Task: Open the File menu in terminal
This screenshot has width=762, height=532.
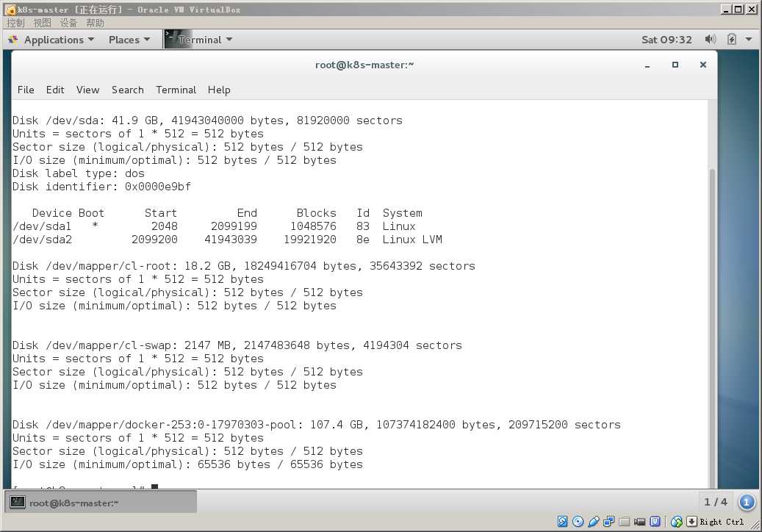Action: click(x=26, y=90)
